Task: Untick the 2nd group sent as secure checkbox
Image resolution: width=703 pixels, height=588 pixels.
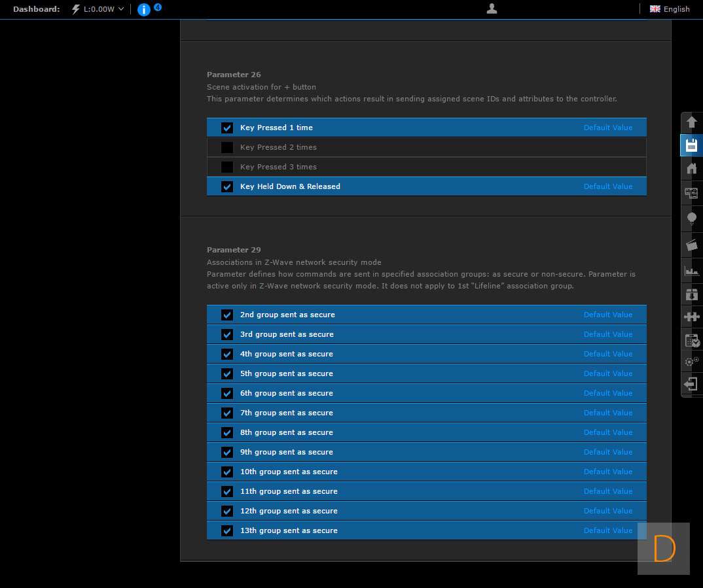Action: [227, 315]
